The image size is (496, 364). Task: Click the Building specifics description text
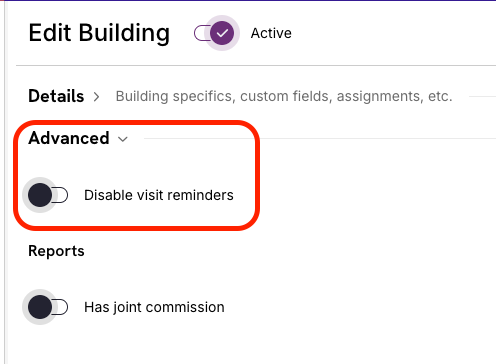coord(284,96)
